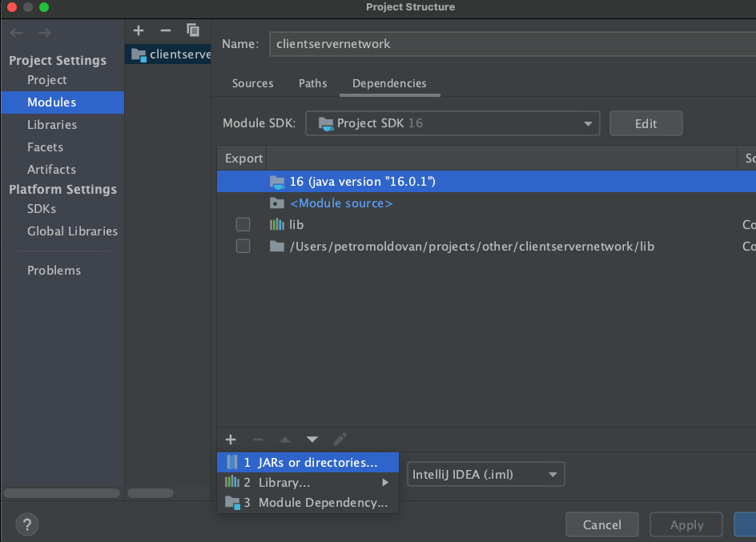The height and width of the screenshot is (542, 756).
Task: Remove selected module with minus icon
Action: [x=165, y=30]
